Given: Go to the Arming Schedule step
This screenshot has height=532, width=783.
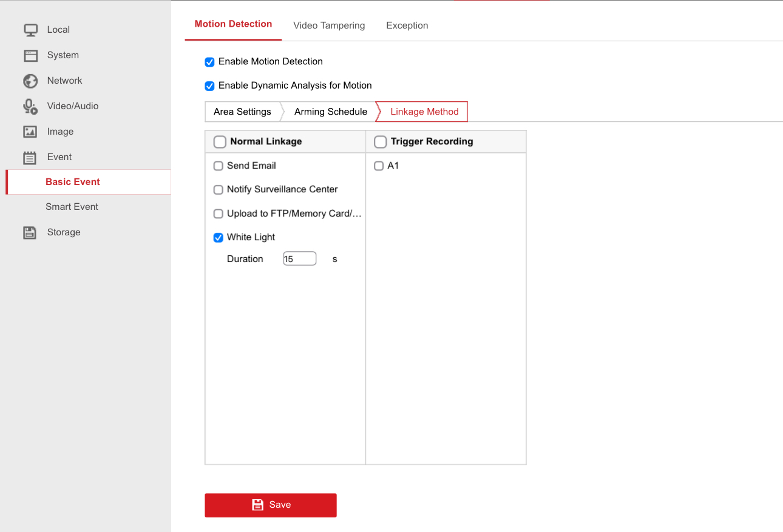Looking at the screenshot, I should coord(330,112).
